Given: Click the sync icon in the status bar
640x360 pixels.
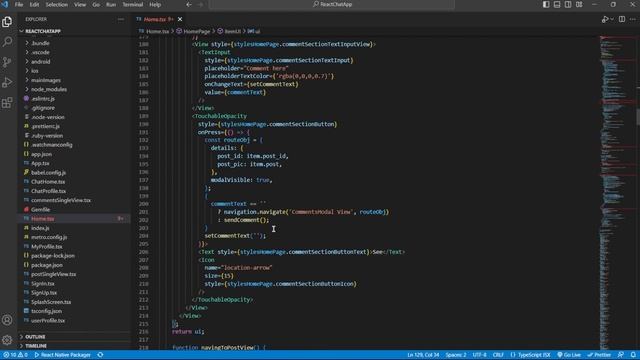Looking at the screenshot, I should (100, 355).
